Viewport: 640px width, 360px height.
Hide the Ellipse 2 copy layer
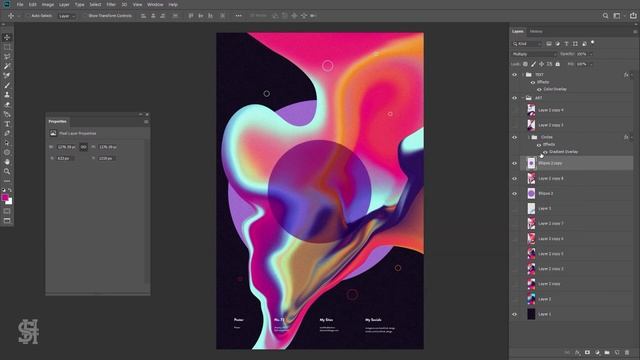[x=514, y=163]
